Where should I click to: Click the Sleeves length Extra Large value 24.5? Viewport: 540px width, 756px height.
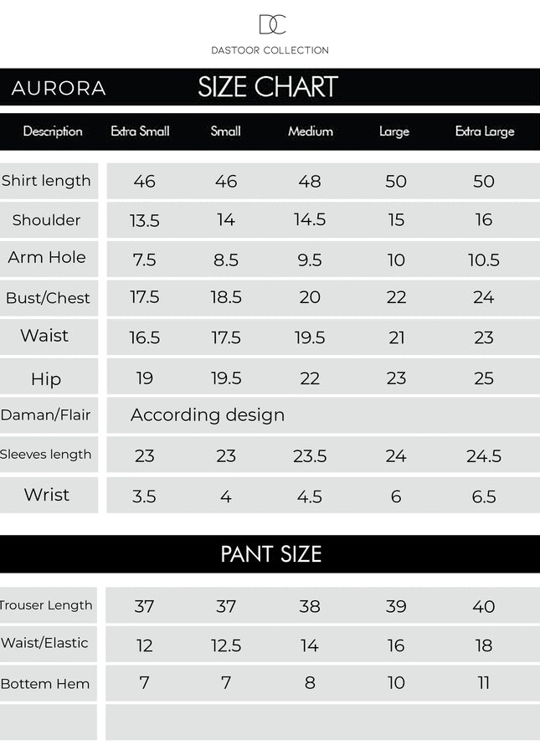click(484, 456)
